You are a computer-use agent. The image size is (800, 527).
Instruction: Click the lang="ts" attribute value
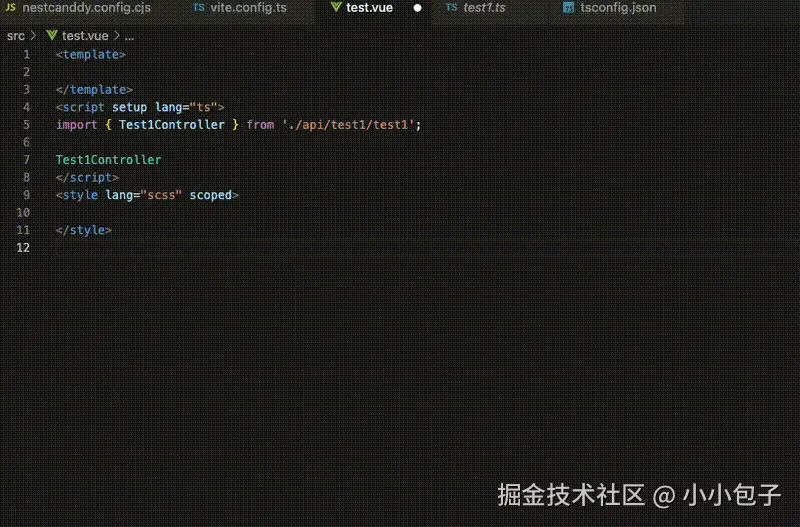[204, 108]
